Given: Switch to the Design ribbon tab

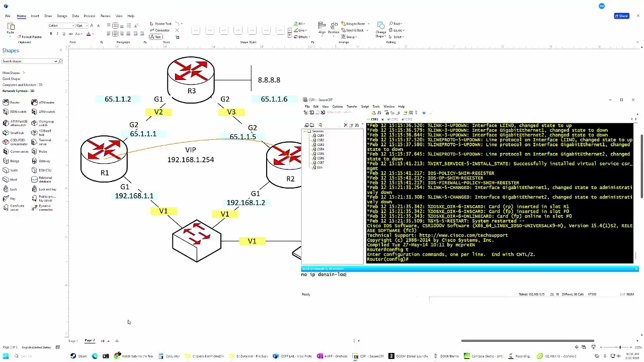Looking at the screenshot, I should point(62,16).
